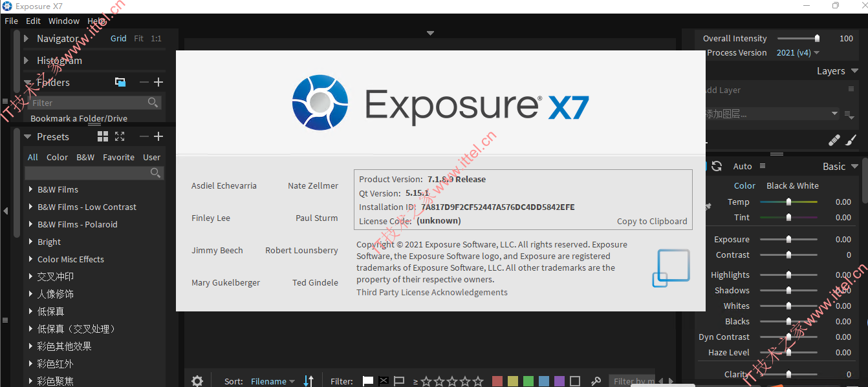The height and width of the screenshot is (387, 868).
Task: Click the Folders panel folder icon
Action: [x=120, y=82]
